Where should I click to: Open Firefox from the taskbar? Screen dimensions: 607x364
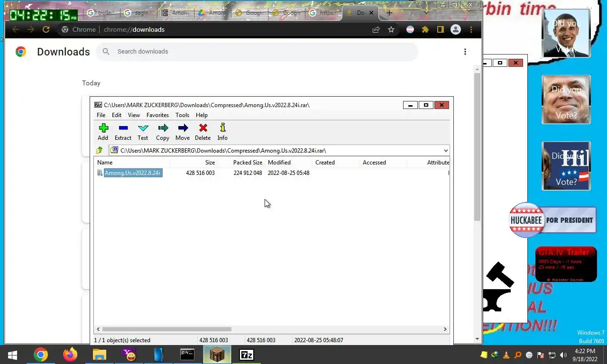(x=70, y=355)
